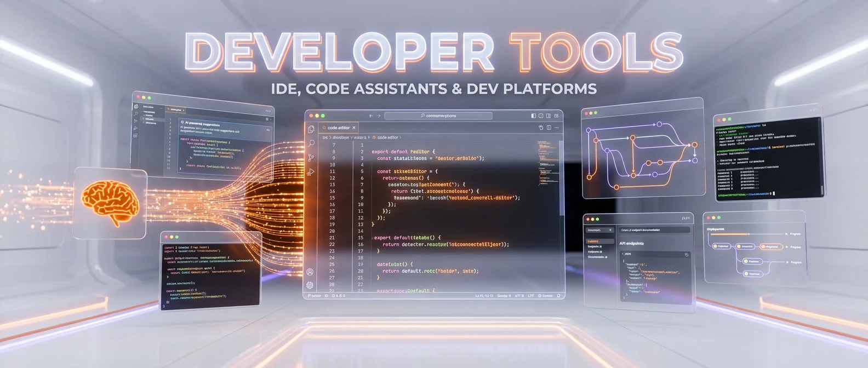Click the minimap in center editor
Screen dimensions: 868x368
(547, 163)
